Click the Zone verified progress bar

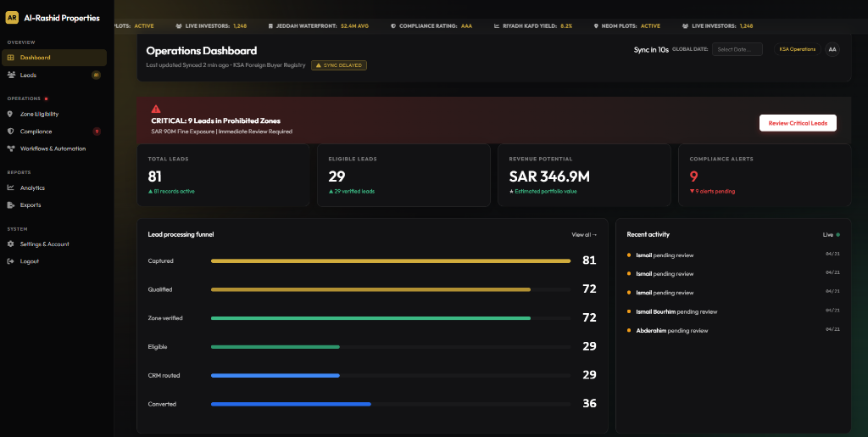tap(391, 318)
